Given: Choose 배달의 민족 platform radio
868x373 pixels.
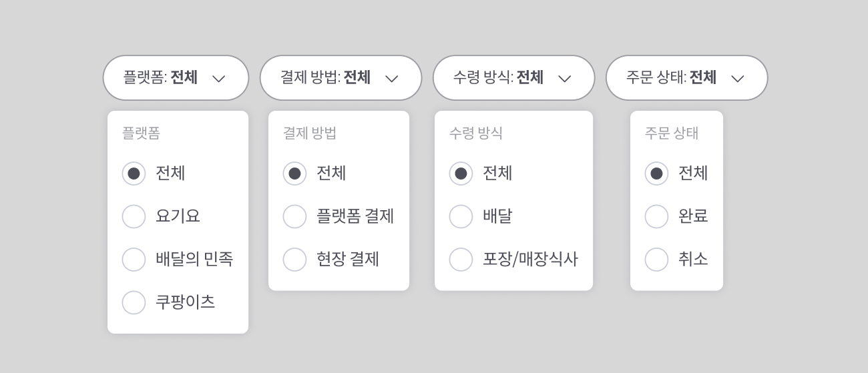Looking at the screenshot, I should [134, 260].
